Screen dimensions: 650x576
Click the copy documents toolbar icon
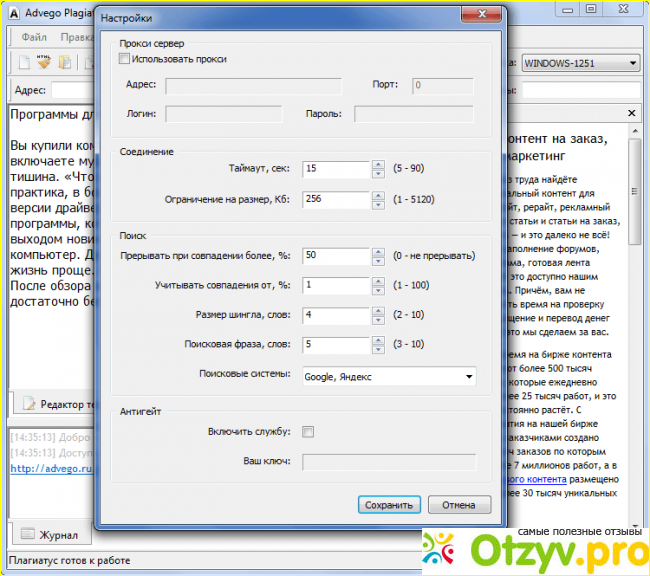(x=64, y=63)
